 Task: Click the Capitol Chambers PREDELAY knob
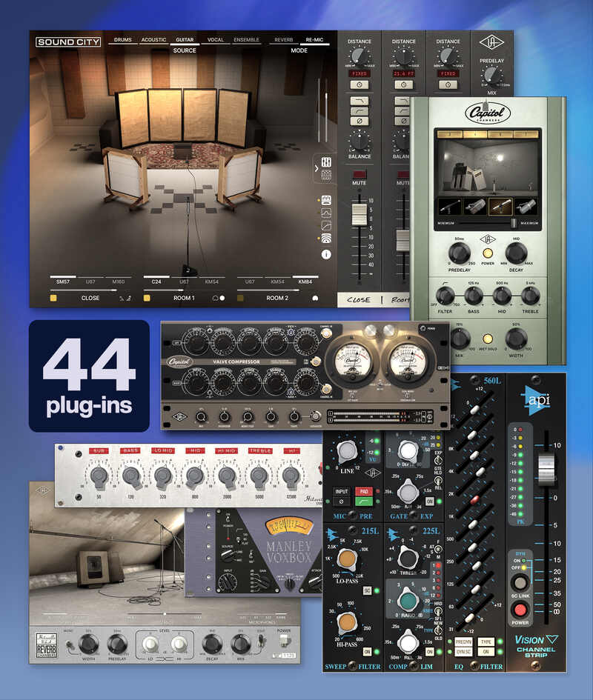(x=460, y=253)
